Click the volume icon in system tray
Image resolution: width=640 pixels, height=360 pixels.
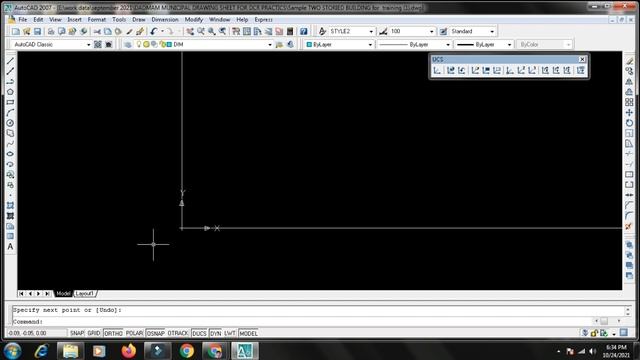click(593, 351)
